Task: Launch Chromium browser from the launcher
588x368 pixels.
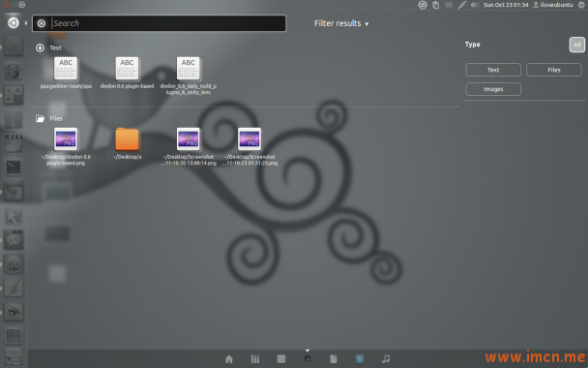Action: click(14, 192)
